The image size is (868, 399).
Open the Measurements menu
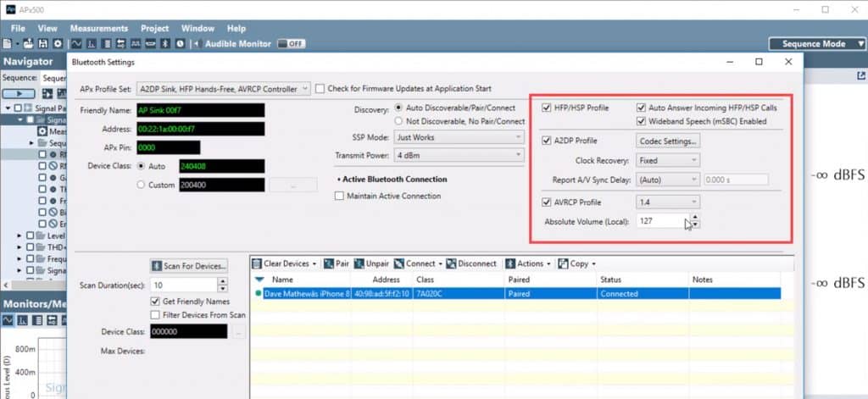pyautogui.click(x=99, y=28)
